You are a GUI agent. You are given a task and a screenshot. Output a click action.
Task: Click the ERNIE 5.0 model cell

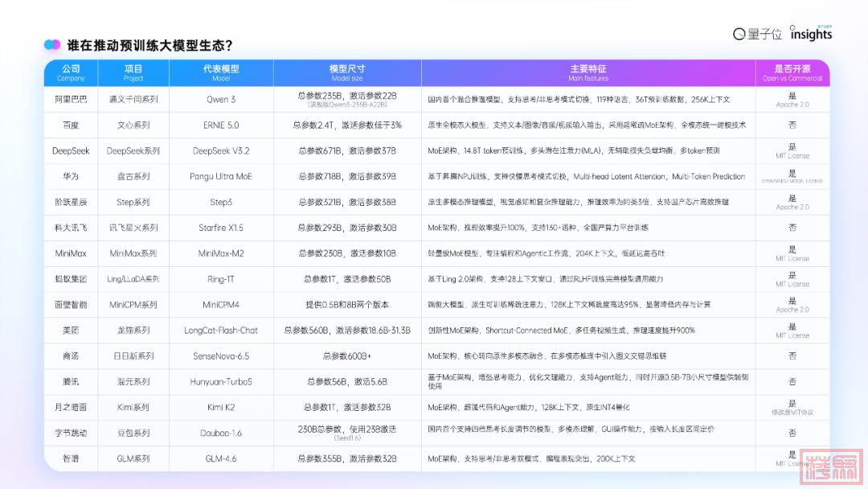[x=221, y=125]
